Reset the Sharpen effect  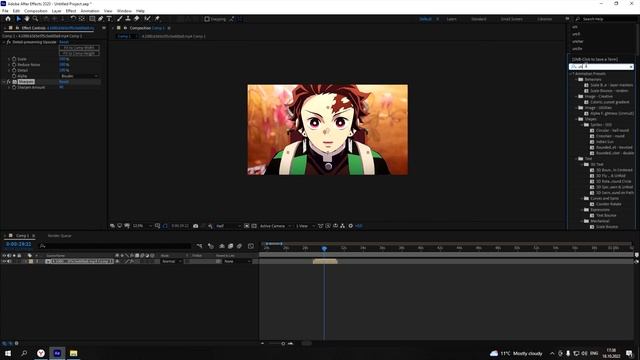pos(64,82)
